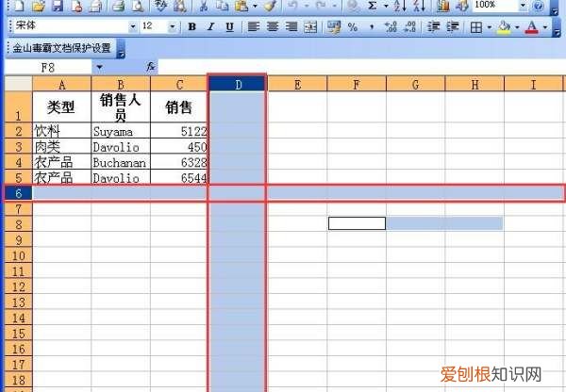Click cell containing 饮料
This screenshot has height=392, width=566.
(x=61, y=131)
